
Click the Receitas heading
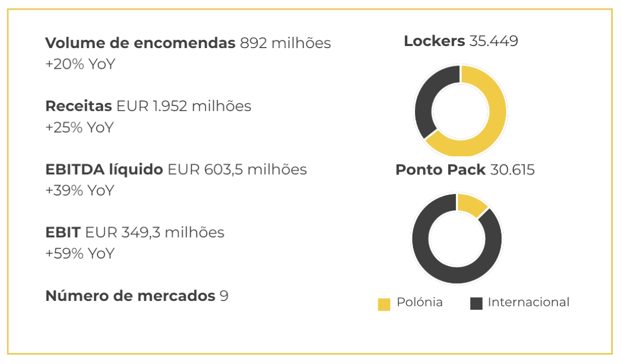(x=79, y=107)
